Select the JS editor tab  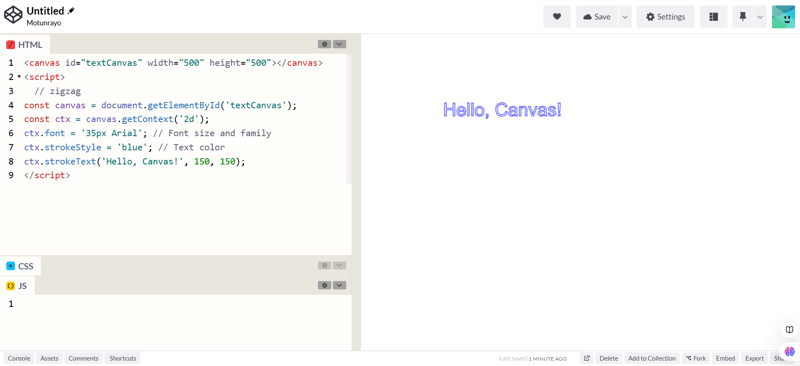tap(17, 286)
